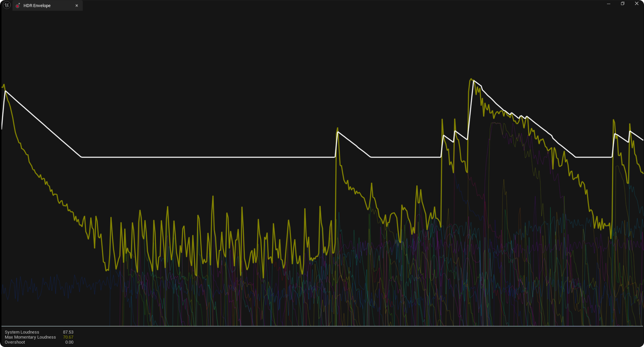Click the Max Momentary Loudness label
Screen dimensions: 644x347
[x=30, y=337]
